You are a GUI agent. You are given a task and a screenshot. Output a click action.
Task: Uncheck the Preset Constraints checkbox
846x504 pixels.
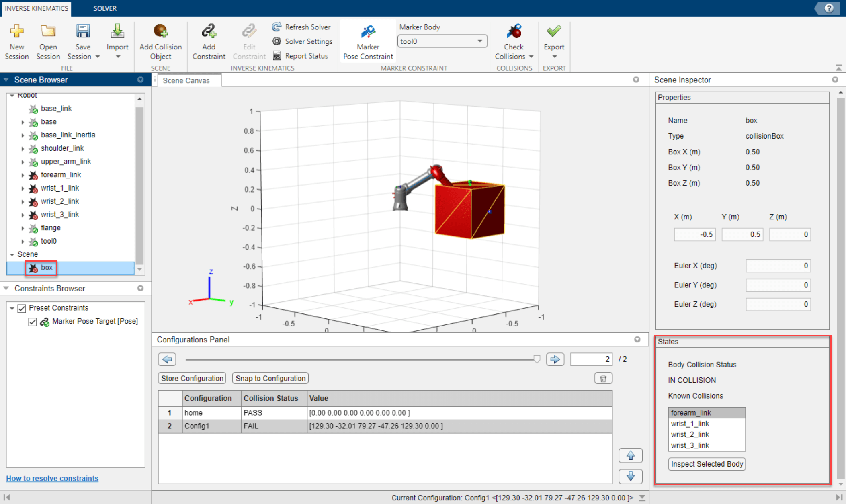[x=22, y=308]
